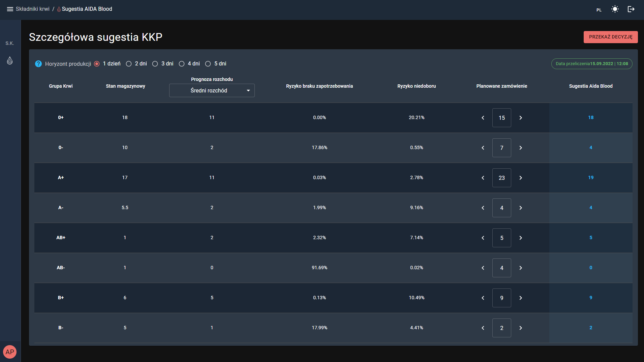Viewport: 644px width, 362px height.
Task: Open the AP user avatar
Action: coord(10,352)
